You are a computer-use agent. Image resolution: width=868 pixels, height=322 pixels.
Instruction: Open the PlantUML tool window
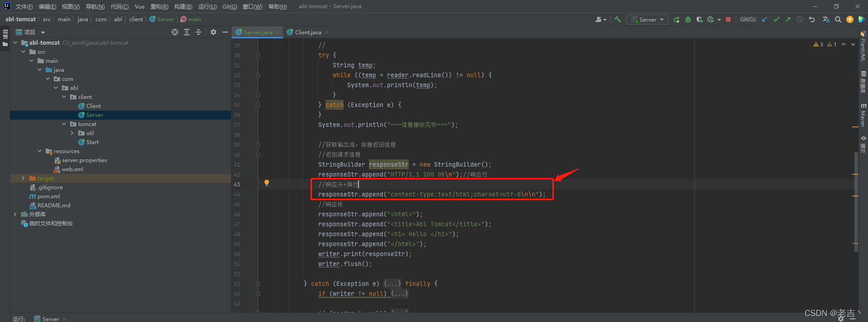tap(863, 47)
